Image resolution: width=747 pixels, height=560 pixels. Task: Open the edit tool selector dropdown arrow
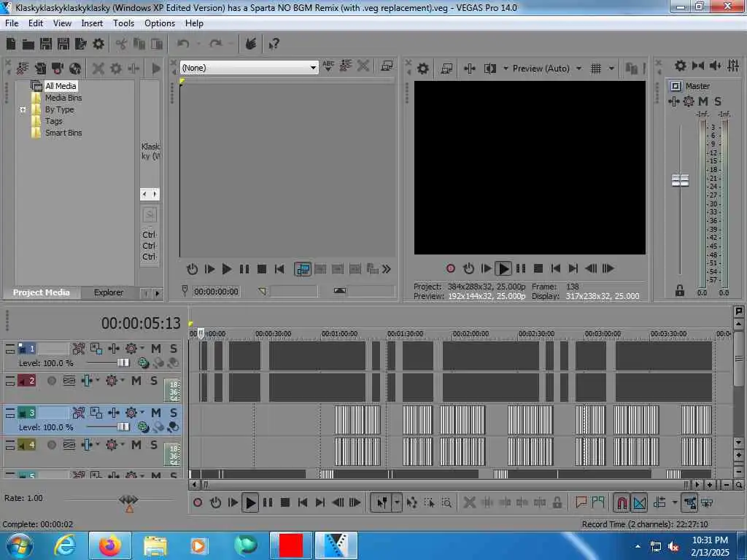click(x=397, y=502)
